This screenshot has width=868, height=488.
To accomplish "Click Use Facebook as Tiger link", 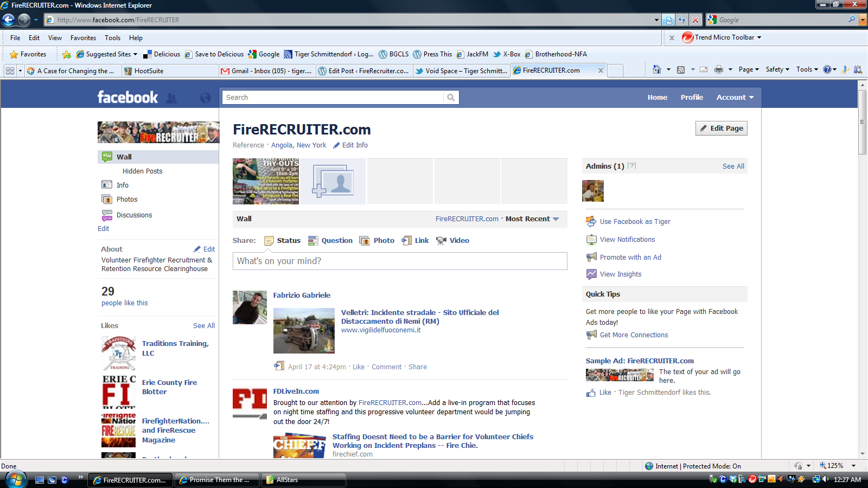I will coord(635,222).
